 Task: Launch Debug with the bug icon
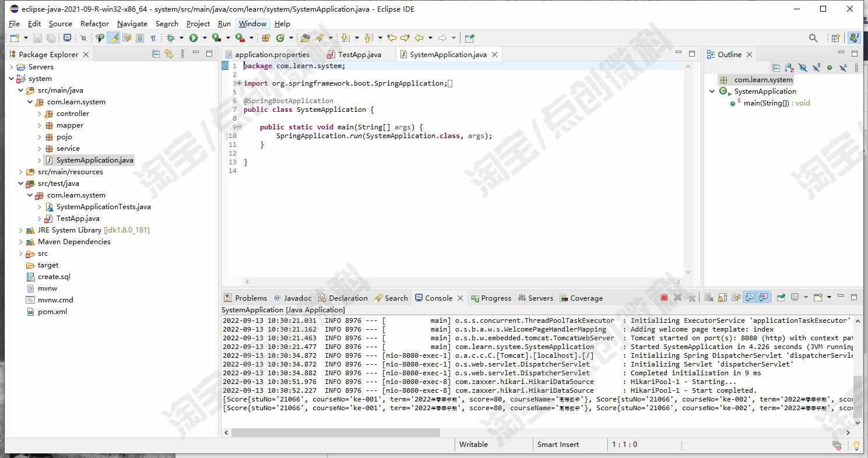tap(170, 38)
